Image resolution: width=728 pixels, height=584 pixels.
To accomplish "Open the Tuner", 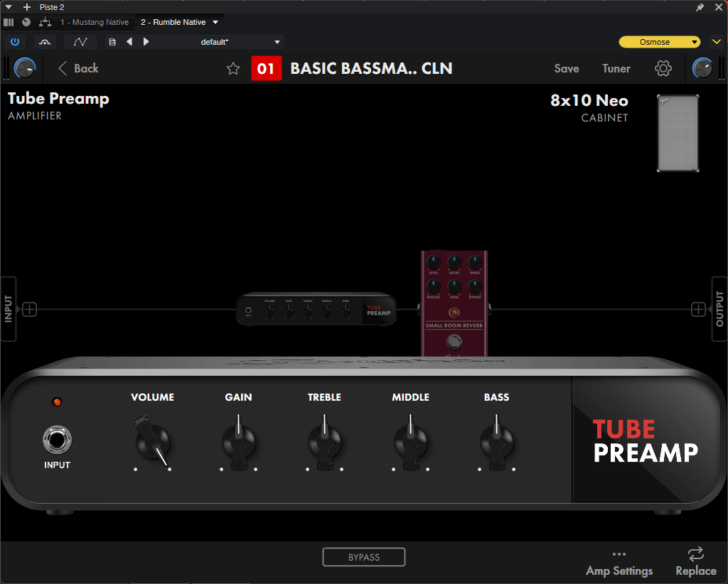I will point(616,68).
